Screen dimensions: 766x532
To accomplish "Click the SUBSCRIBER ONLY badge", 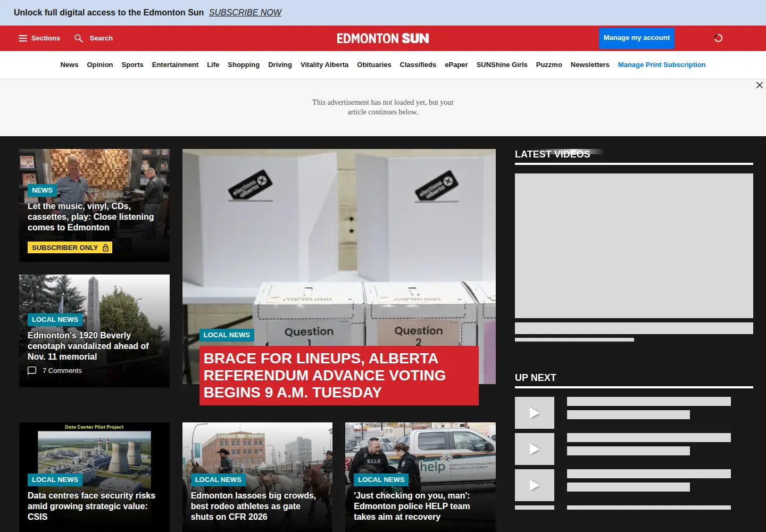I will (x=70, y=248).
